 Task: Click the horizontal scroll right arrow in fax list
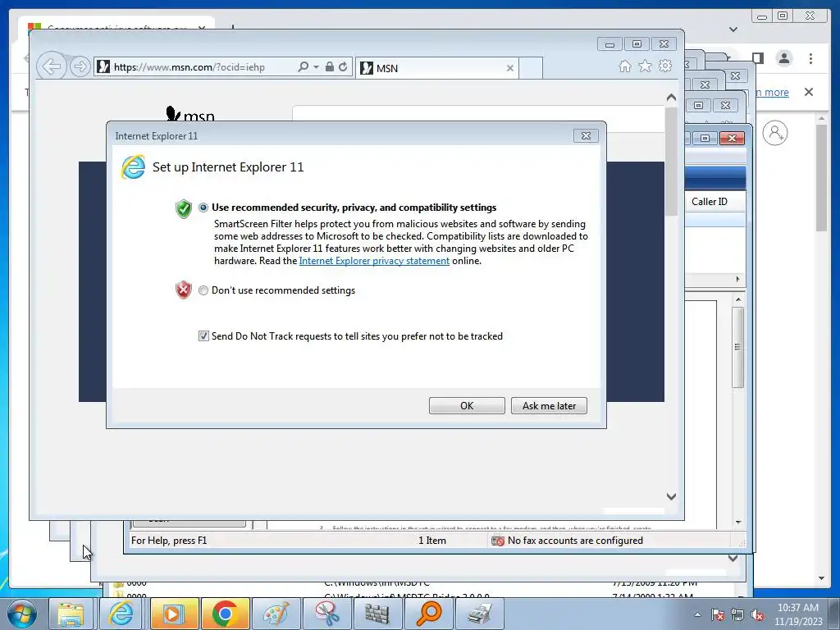[737, 279]
